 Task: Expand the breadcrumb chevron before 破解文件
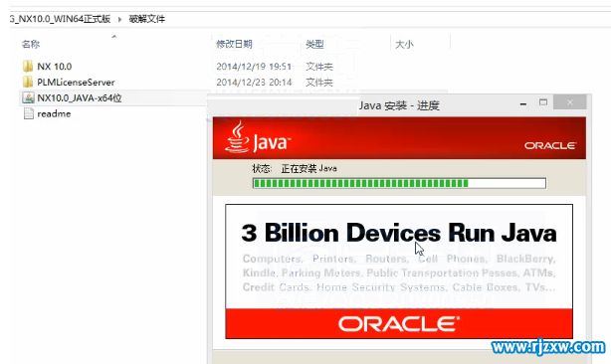pos(119,19)
